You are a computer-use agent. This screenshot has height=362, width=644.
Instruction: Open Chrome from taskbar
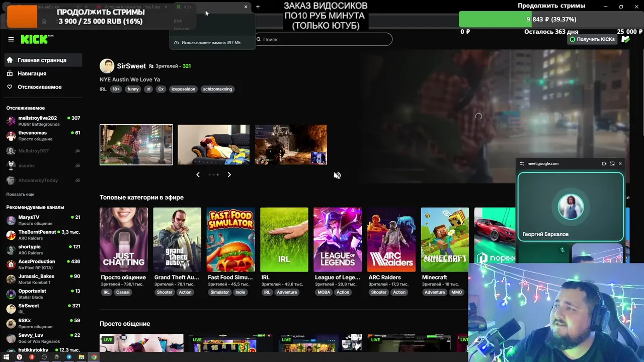pyautogui.click(x=94, y=357)
